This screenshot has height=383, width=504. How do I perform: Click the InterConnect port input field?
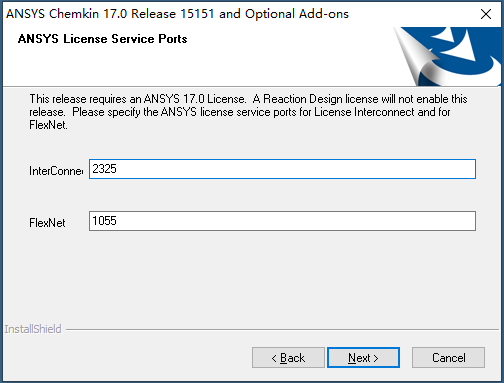coord(282,169)
